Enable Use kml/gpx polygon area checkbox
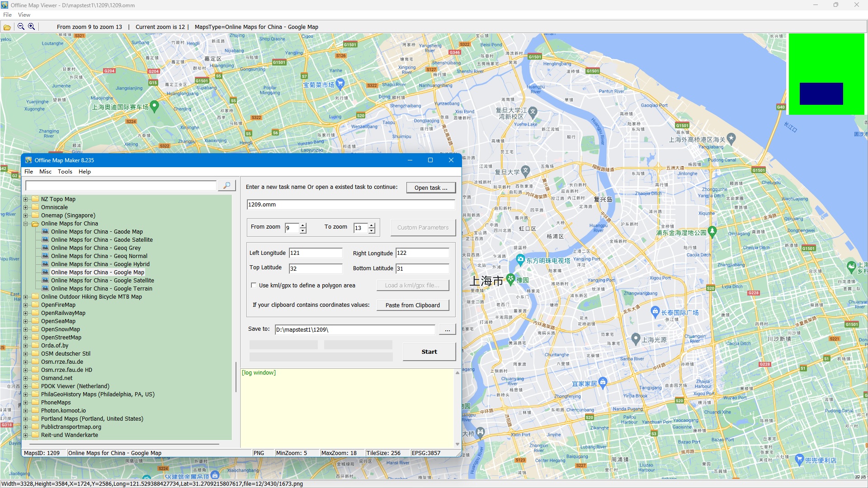The height and width of the screenshot is (488, 868). 254,285
